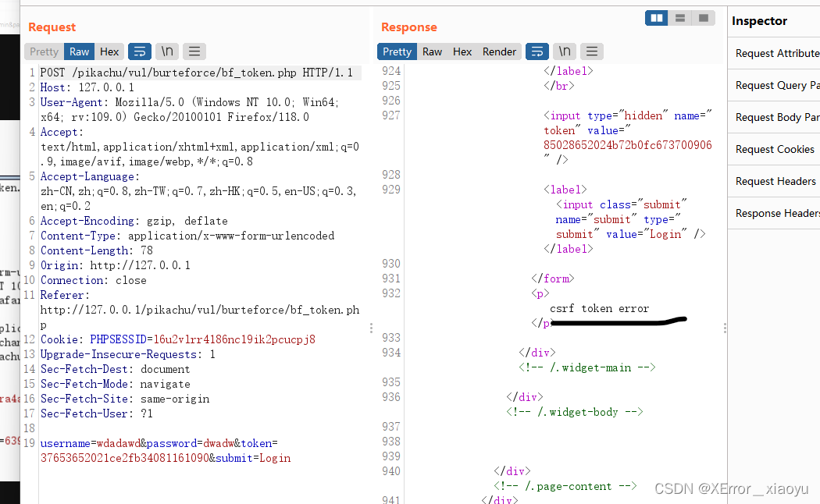820x504 pixels.
Task: Toggle word wrap in the Response panel
Action: (x=537, y=51)
